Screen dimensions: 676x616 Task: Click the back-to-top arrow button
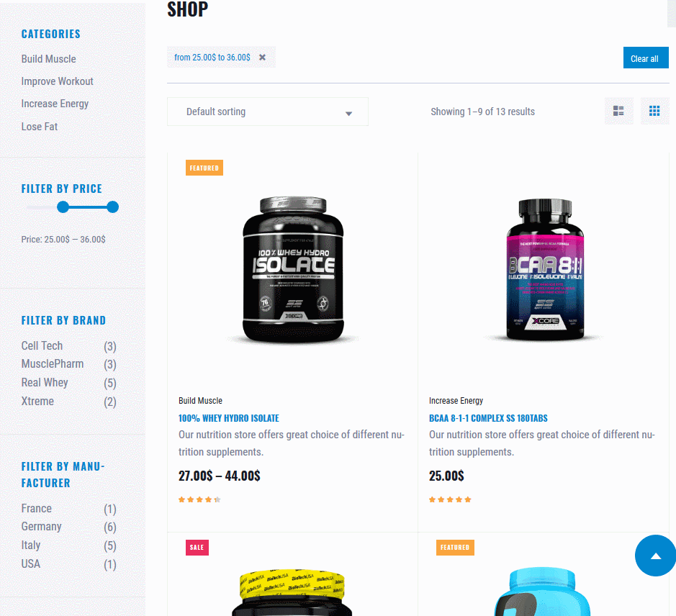(x=655, y=556)
